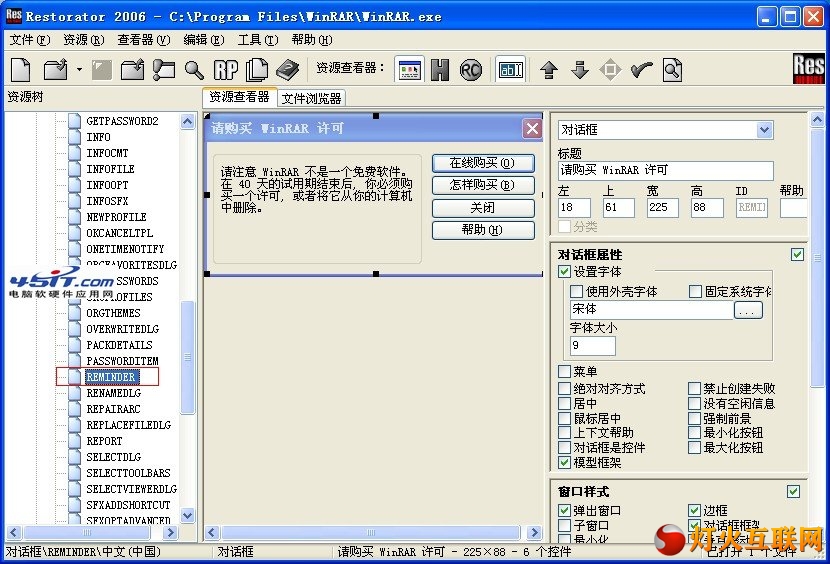830x564 pixels.
Task: Enable 绝对对齐方式 checkbox
Action: (564, 388)
